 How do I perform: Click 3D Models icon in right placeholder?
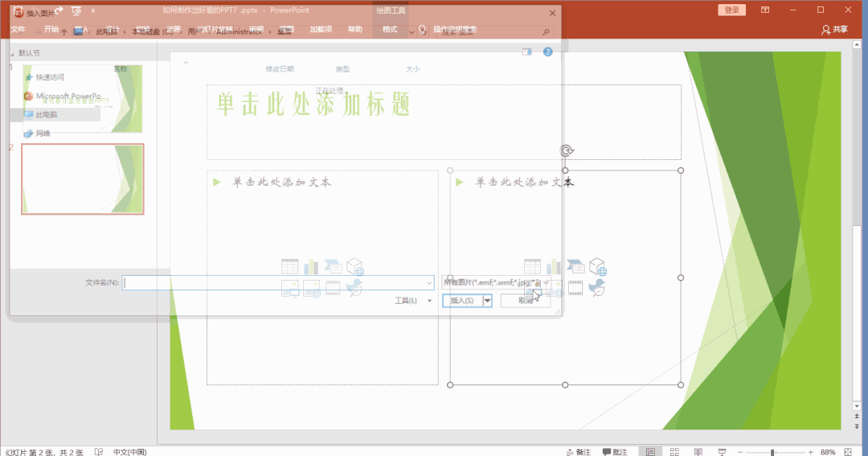point(598,266)
